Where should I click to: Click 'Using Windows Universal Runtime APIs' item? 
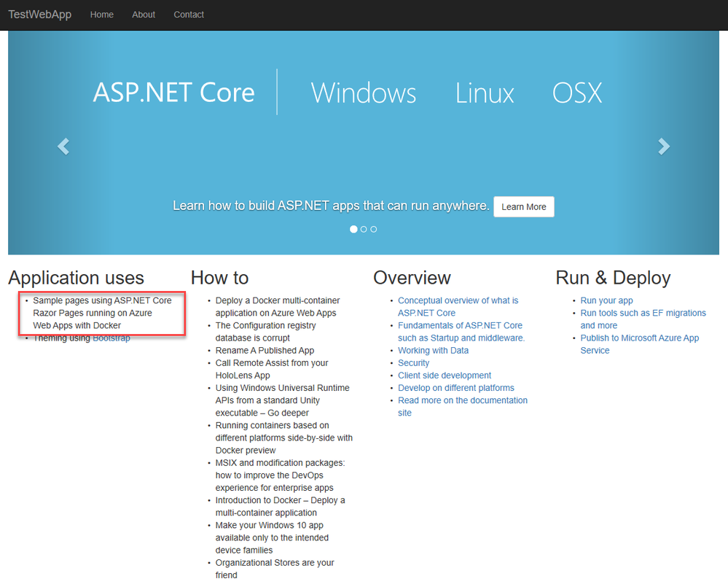click(282, 400)
